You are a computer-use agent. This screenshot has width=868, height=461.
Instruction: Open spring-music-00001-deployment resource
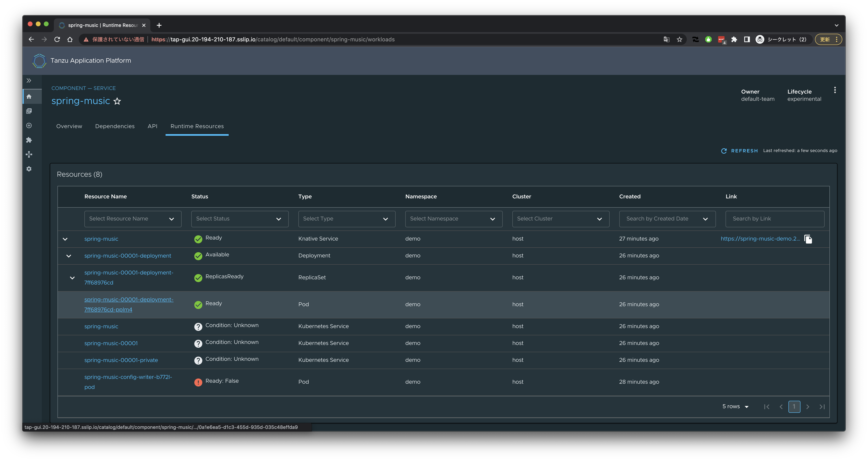128,256
